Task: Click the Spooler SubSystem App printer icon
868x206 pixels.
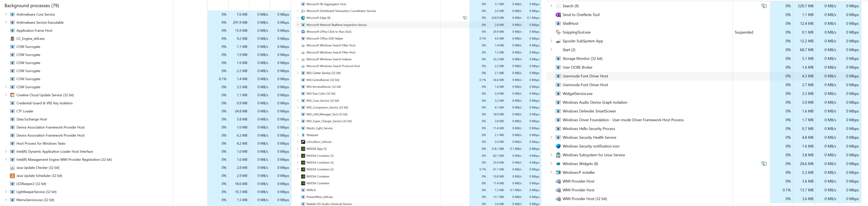Action: (x=558, y=41)
